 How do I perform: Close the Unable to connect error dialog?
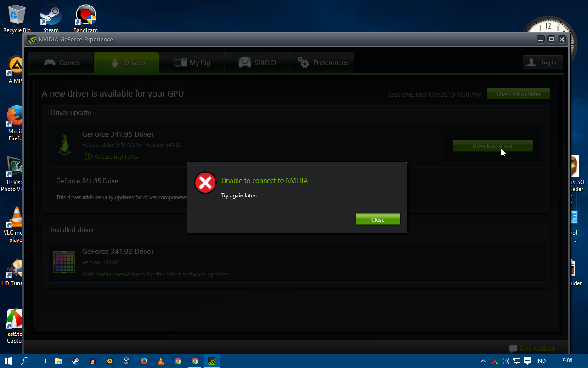pyautogui.click(x=378, y=219)
